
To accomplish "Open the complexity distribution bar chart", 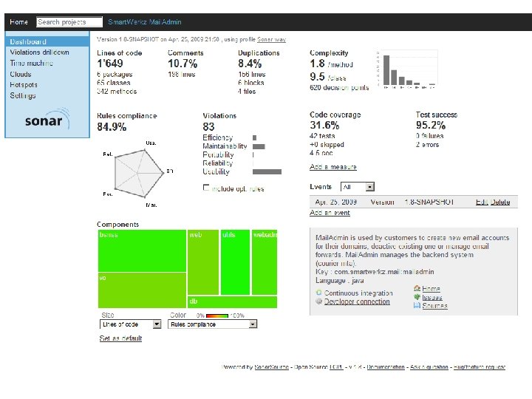I will [407, 69].
